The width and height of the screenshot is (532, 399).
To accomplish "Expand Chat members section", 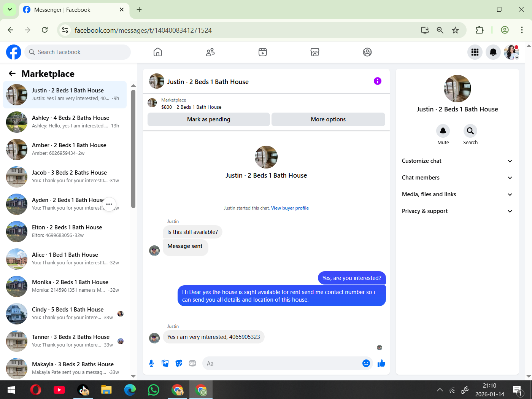I will click(x=457, y=178).
